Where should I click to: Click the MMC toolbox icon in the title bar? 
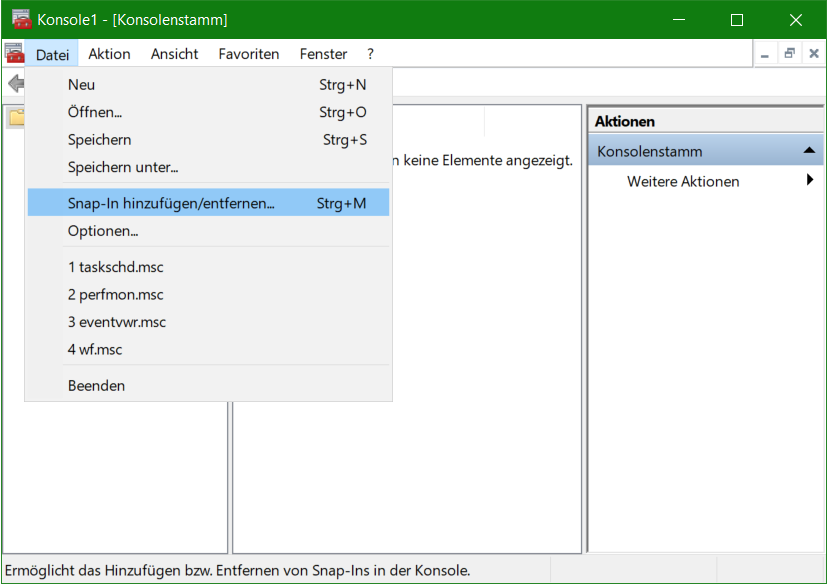(20, 20)
